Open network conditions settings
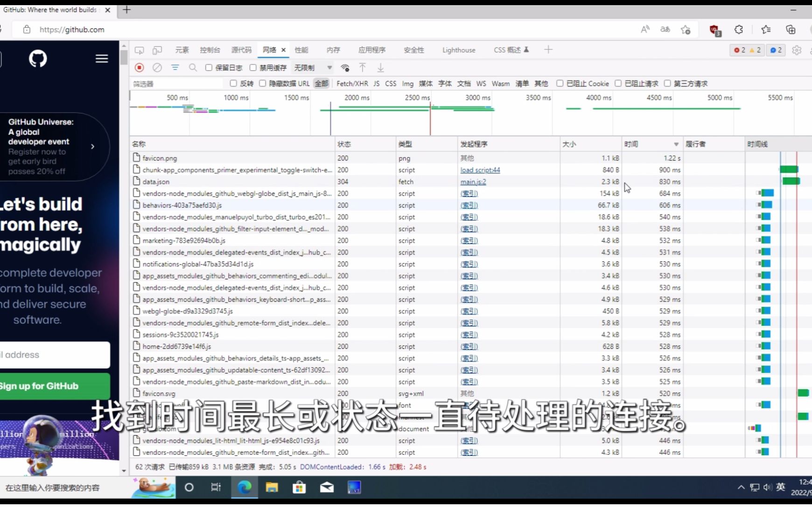The image size is (812, 508). pos(345,67)
